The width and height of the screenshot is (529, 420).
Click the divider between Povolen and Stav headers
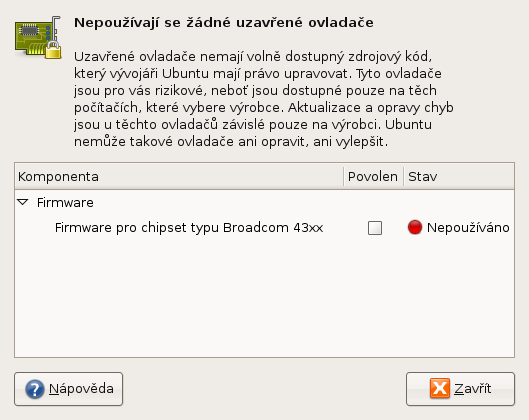tap(403, 176)
